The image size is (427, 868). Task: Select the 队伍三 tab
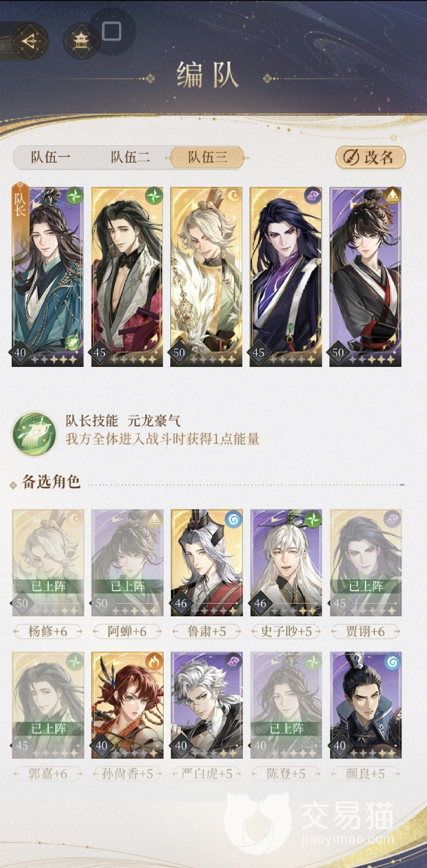(207, 157)
